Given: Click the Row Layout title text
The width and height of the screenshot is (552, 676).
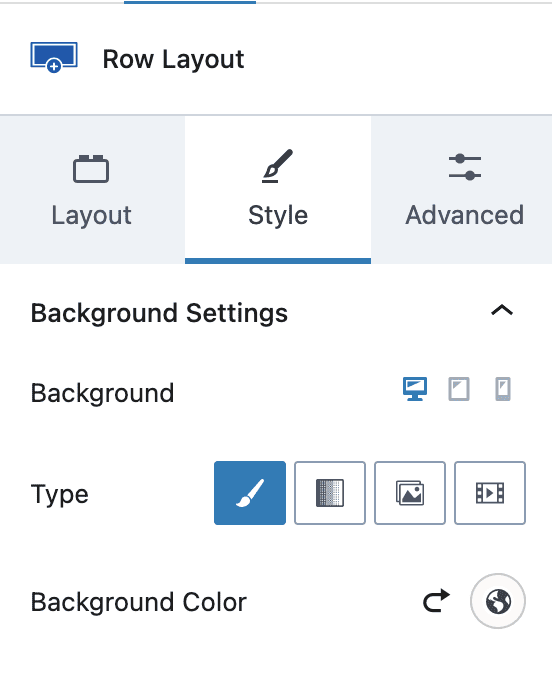Looking at the screenshot, I should pos(173,59).
